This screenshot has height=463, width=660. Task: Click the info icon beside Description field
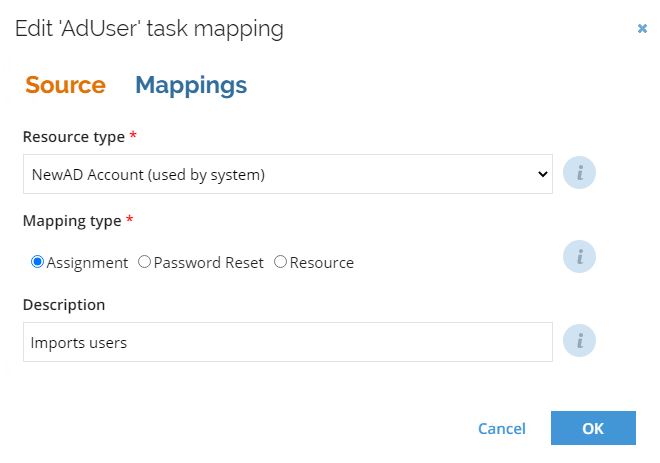tap(579, 341)
